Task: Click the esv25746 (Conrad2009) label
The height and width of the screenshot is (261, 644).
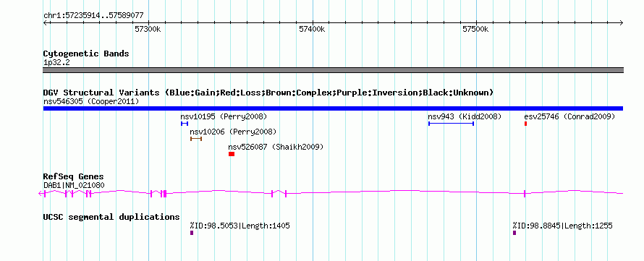Action: [569, 117]
